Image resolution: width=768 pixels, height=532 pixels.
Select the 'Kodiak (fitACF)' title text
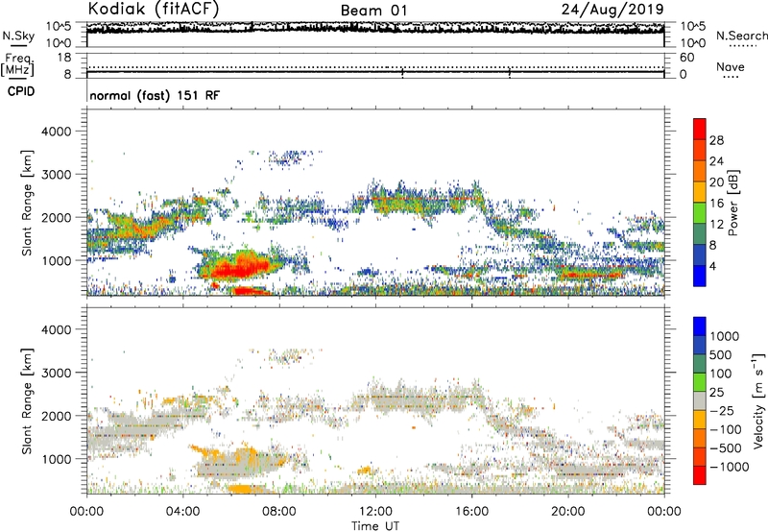pyautogui.click(x=154, y=9)
